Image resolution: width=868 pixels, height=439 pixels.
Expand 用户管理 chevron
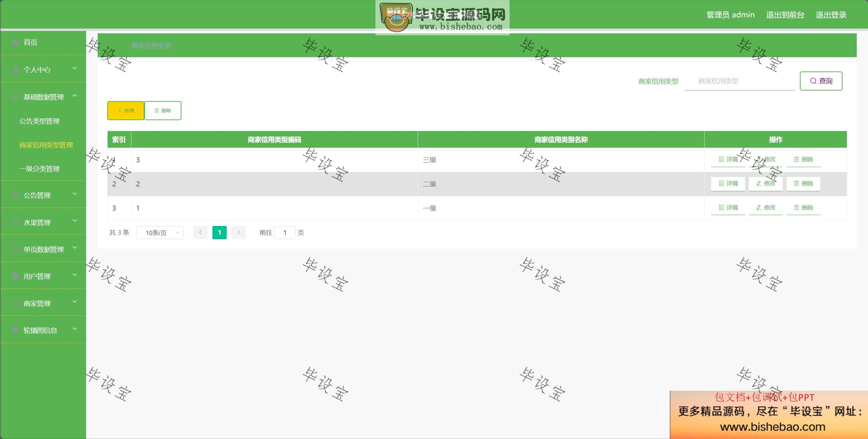75,275
